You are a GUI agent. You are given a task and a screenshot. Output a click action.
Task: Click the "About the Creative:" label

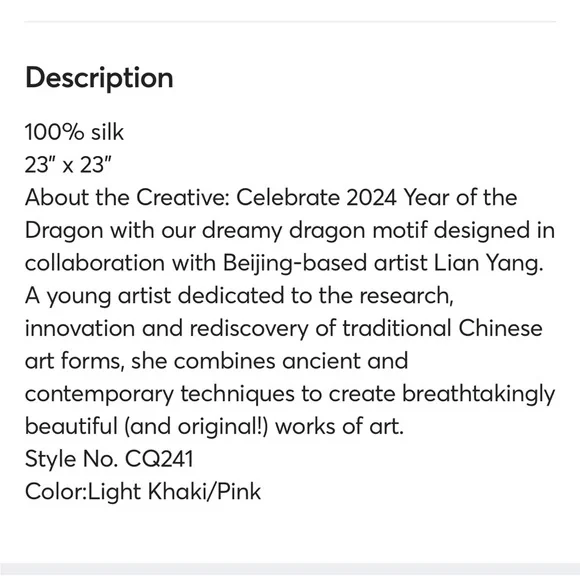click(x=128, y=197)
